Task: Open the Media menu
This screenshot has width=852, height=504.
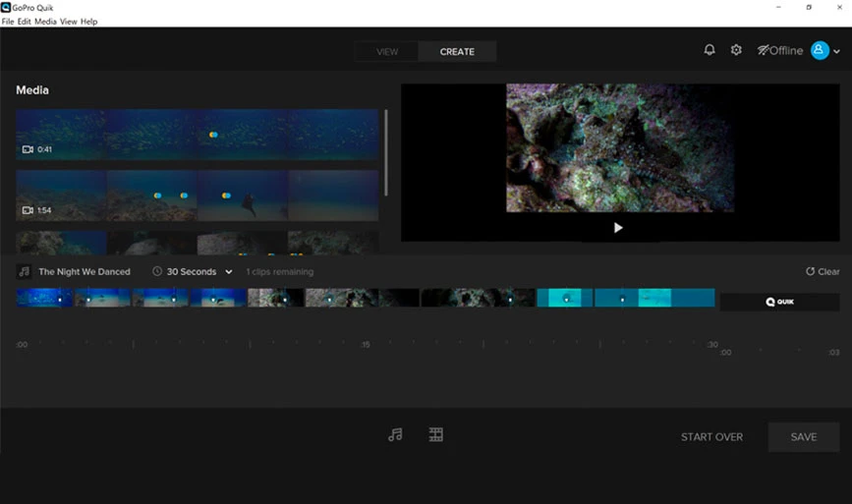Action: click(x=45, y=22)
